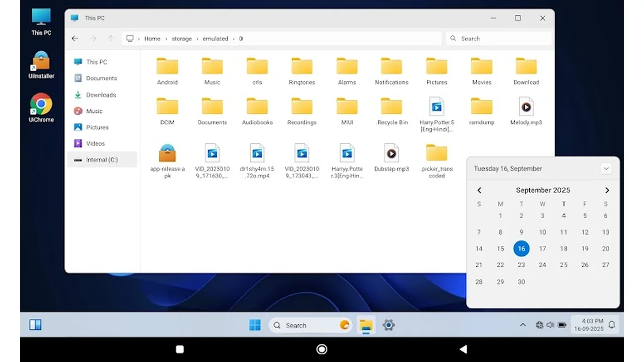Image resolution: width=644 pixels, height=362 pixels.
Task: Select the Melody.mp3 audio file
Action: tap(526, 111)
